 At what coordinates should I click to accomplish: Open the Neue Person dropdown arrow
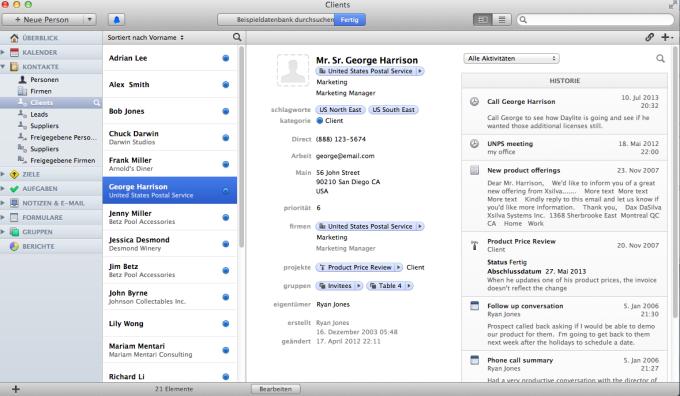[90, 20]
